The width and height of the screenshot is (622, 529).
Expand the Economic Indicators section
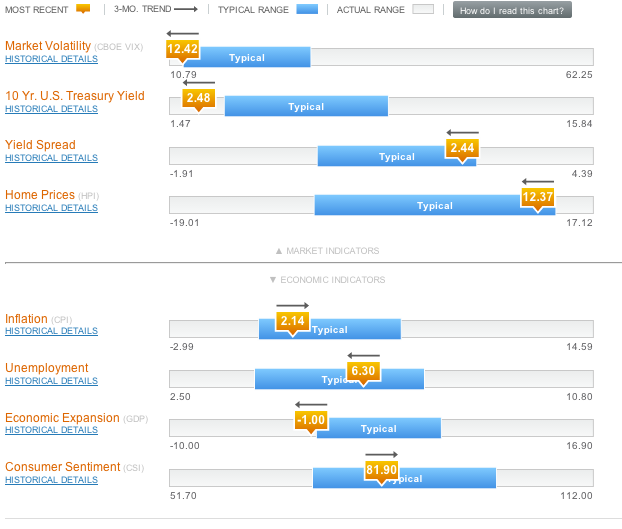point(327,280)
